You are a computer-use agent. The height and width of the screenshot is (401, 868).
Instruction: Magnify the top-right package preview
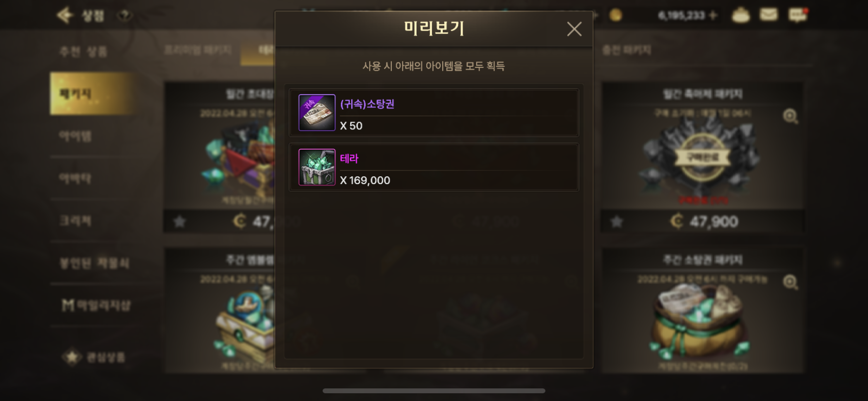pyautogui.click(x=790, y=116)
